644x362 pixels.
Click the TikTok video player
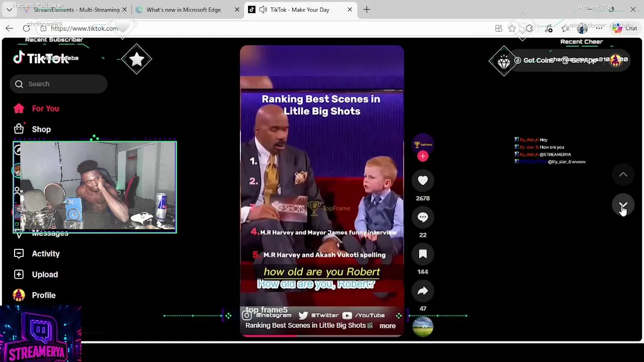point(322,191)
